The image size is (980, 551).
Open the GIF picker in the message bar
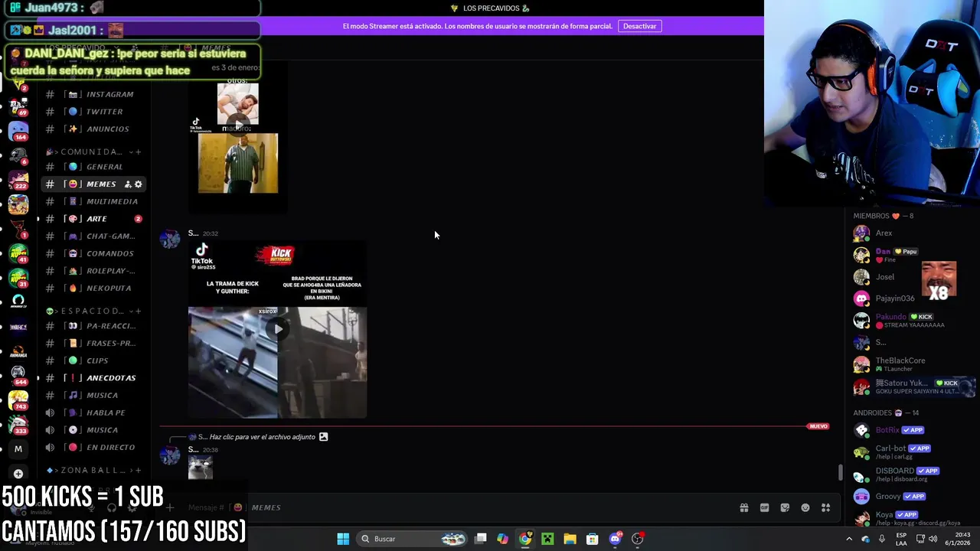click(x=764, y=507)
